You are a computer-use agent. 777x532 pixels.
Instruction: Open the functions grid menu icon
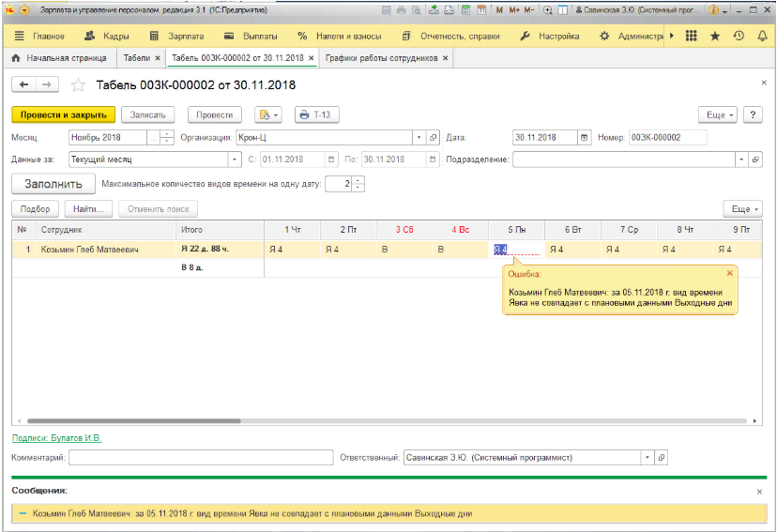(692, 37)
